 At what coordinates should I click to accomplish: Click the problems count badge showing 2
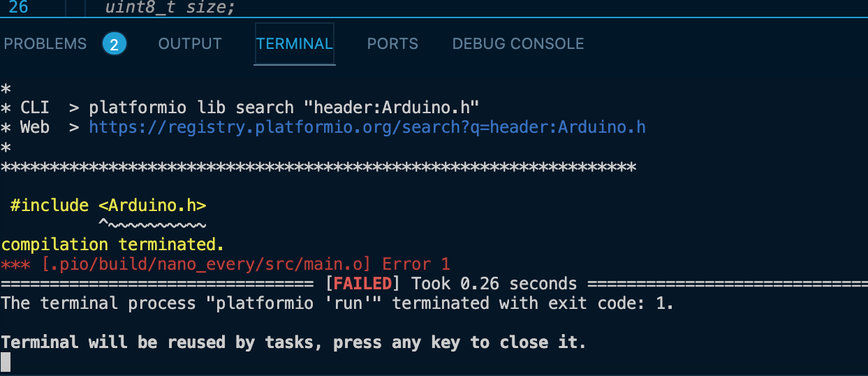(115, 44)
